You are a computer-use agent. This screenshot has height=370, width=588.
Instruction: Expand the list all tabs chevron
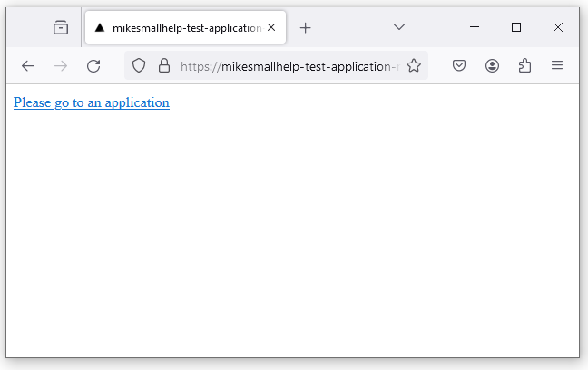click(399, 27)
